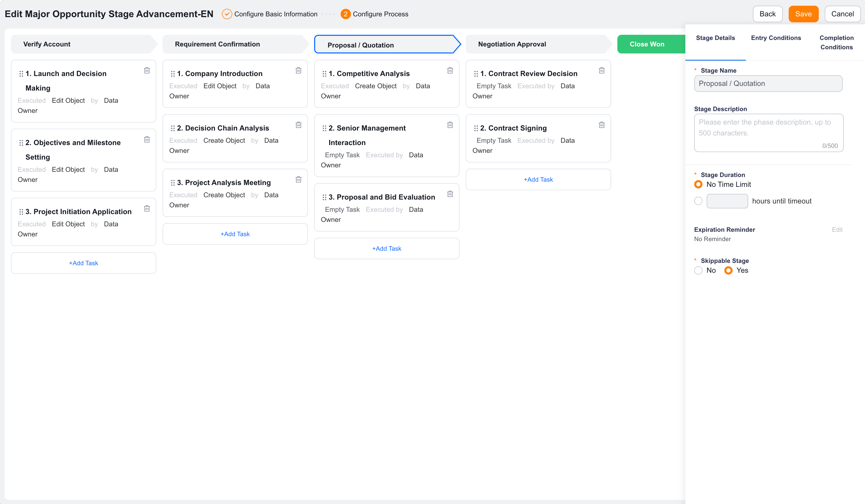This screenshot has height=504, width=865.
Task: Set Skippable Stage to No
Action: click(698, 270)
